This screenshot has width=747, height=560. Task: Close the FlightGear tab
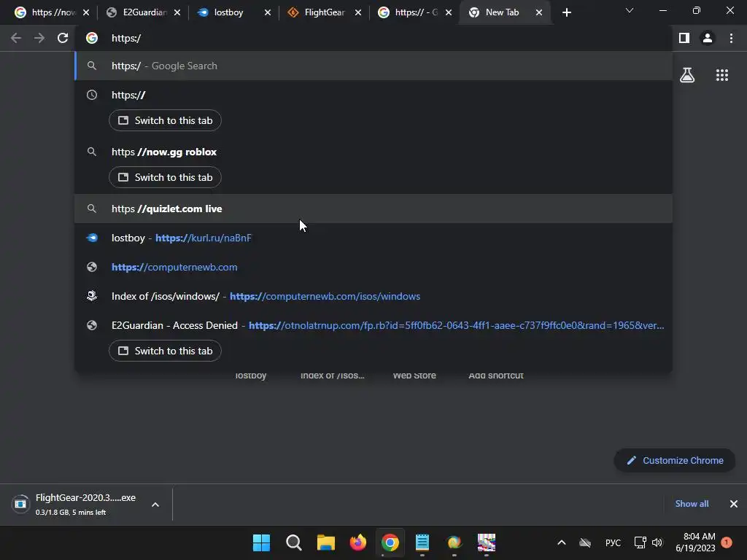tap(358, 12)
